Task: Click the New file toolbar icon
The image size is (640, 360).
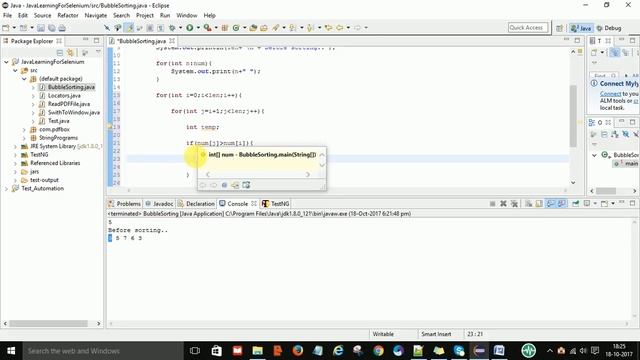Action: point(6,28)
